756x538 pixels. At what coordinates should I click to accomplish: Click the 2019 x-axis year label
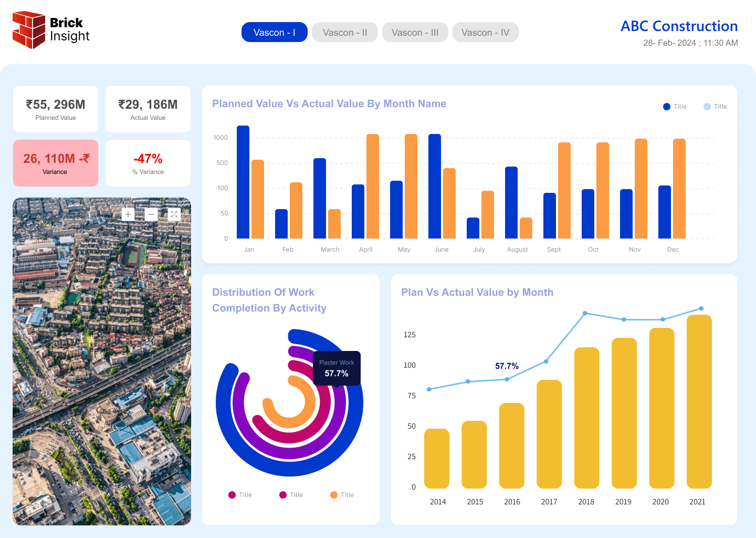point(623,502)
